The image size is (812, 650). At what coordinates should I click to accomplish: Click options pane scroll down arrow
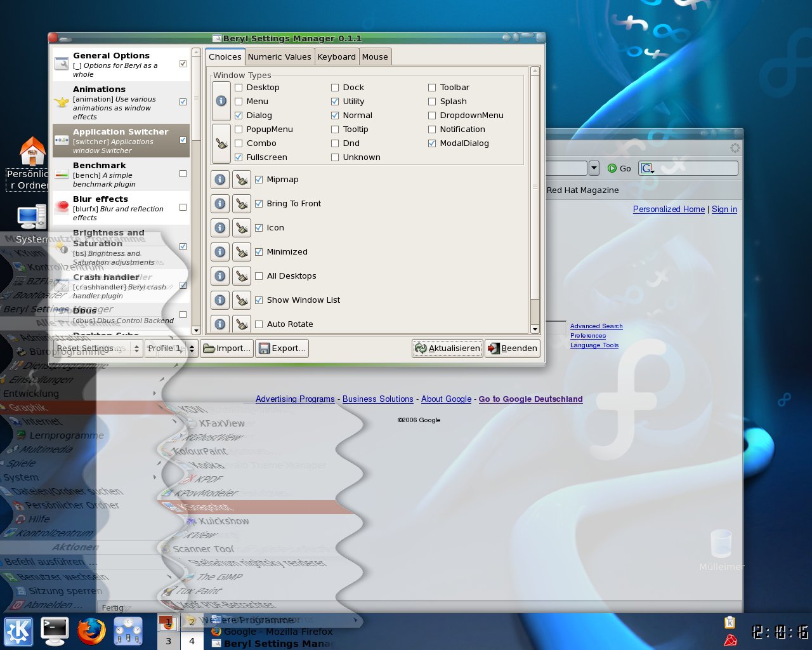tap(535, 329)
